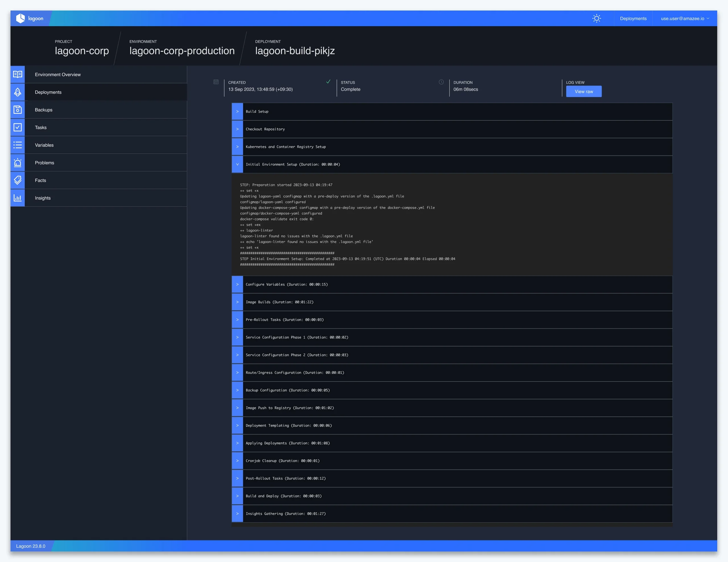Image resolution: width=728 pixels, height=562 pixels.
Task: Click the Tasks checkmark icon
Action: click(18, 127)
